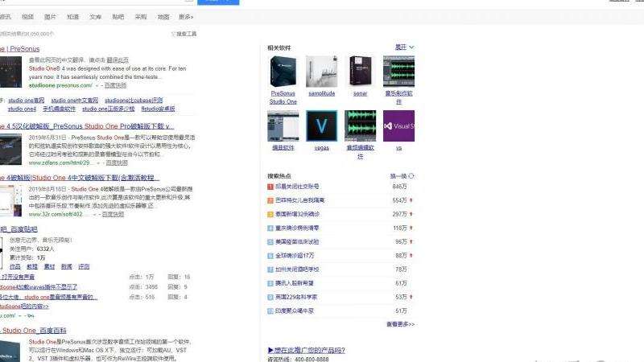Viewport: 644px width, 362px height.
Task: Expand the 展开 chevron in related software
Action: click(411, 47)
